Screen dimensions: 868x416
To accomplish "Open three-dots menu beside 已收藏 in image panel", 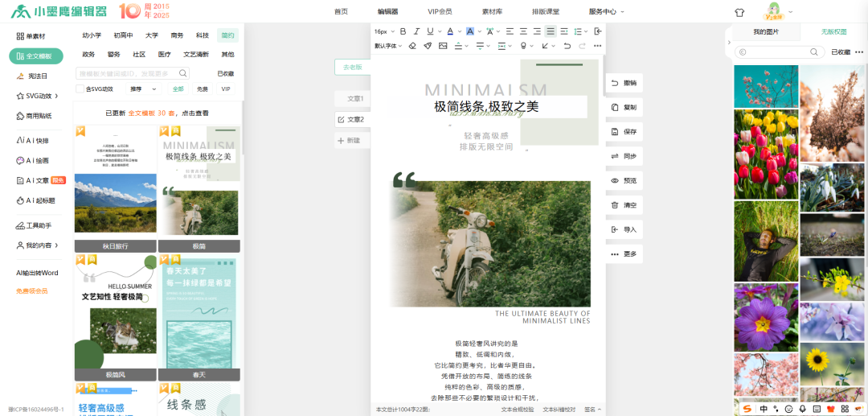I will point(858,52).
